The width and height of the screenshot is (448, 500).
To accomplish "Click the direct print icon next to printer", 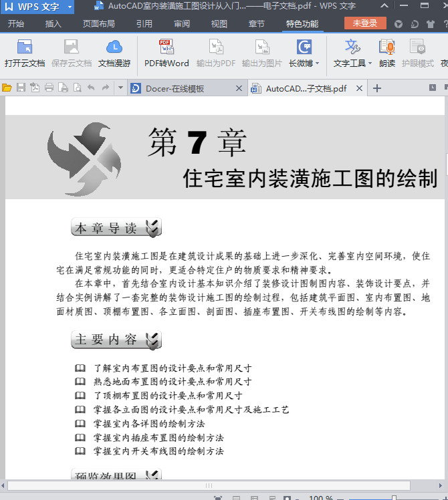I will pyautogui.click(x=63, y=88).
